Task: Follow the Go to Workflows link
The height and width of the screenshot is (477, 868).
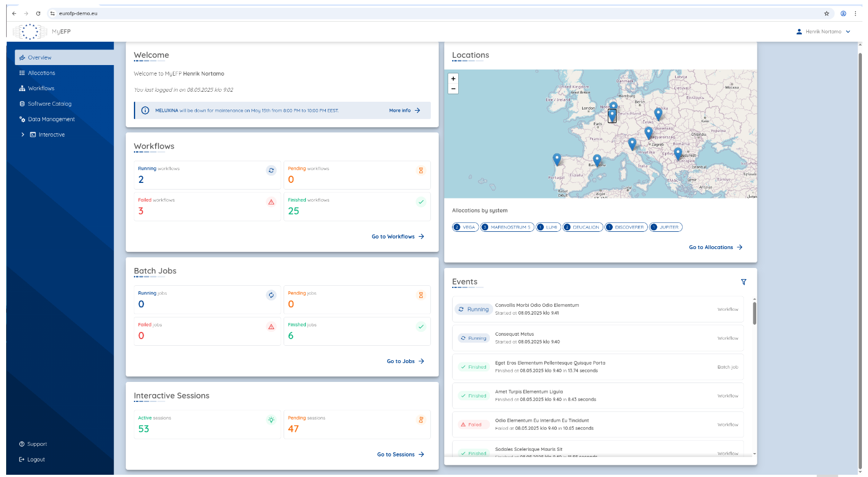Action: 398,237
